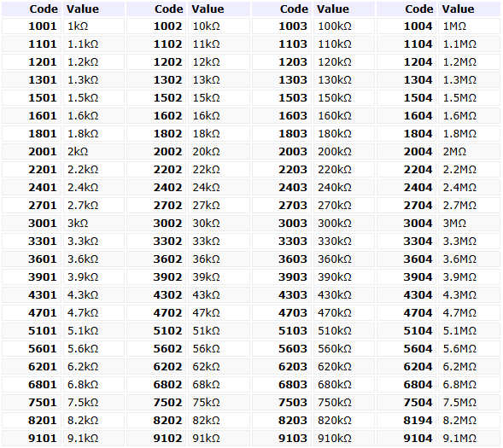
Task: Click the 820kΩ value
Action: click(344, 421)
